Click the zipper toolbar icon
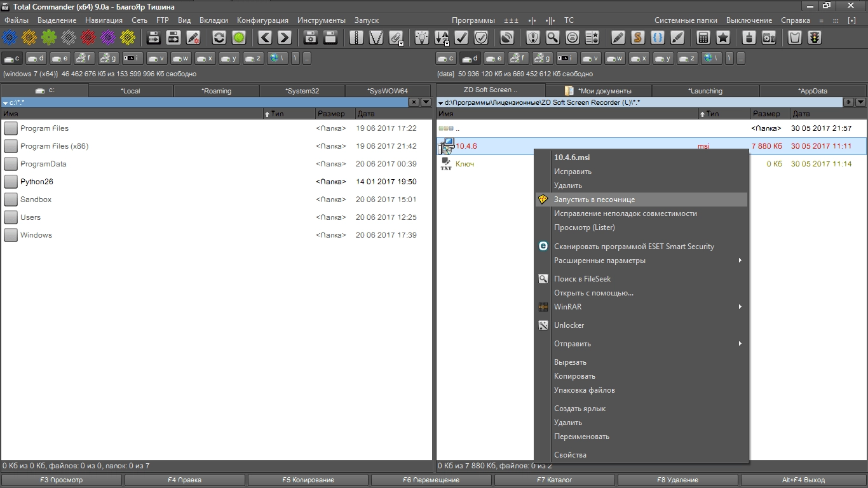868x488 pixels. click(x=376, y=37)
